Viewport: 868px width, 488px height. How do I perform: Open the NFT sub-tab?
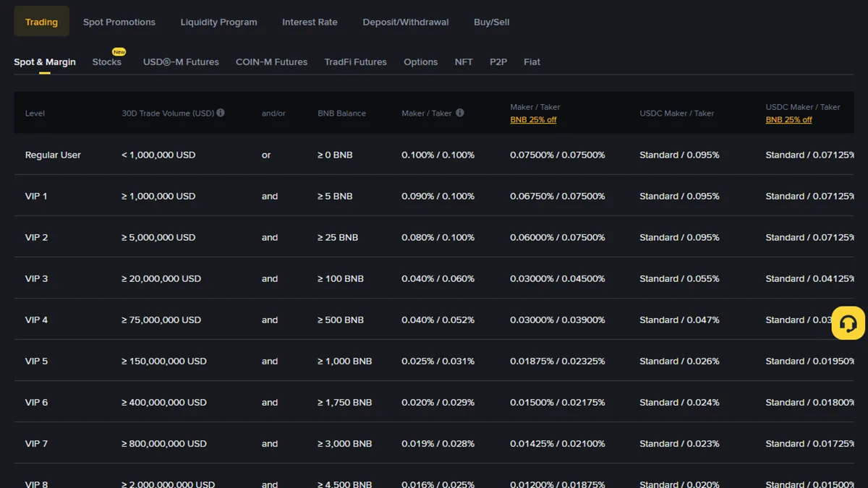(x=464, y=62)
